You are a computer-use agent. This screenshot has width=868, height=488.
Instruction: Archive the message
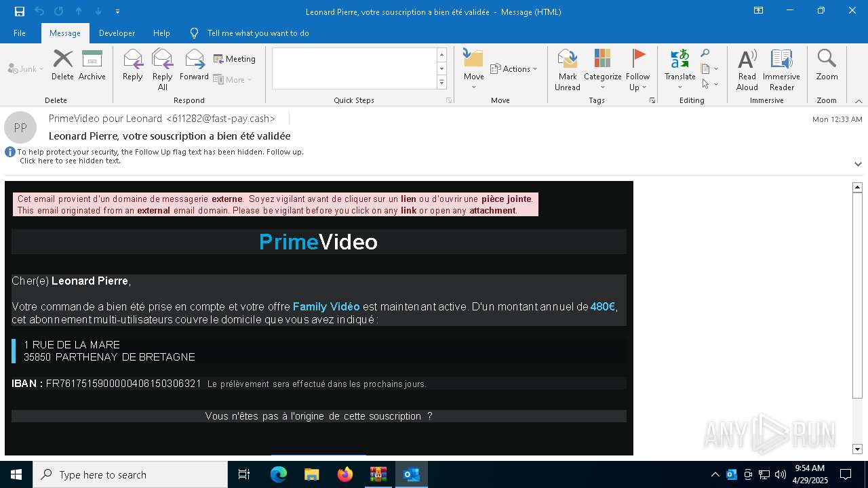click(x=92, y=66)
